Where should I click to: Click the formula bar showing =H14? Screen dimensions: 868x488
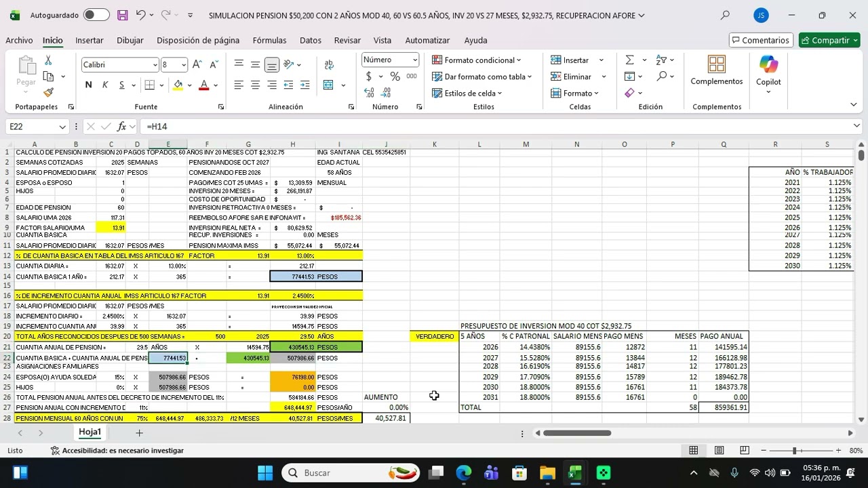click(498, 126)
